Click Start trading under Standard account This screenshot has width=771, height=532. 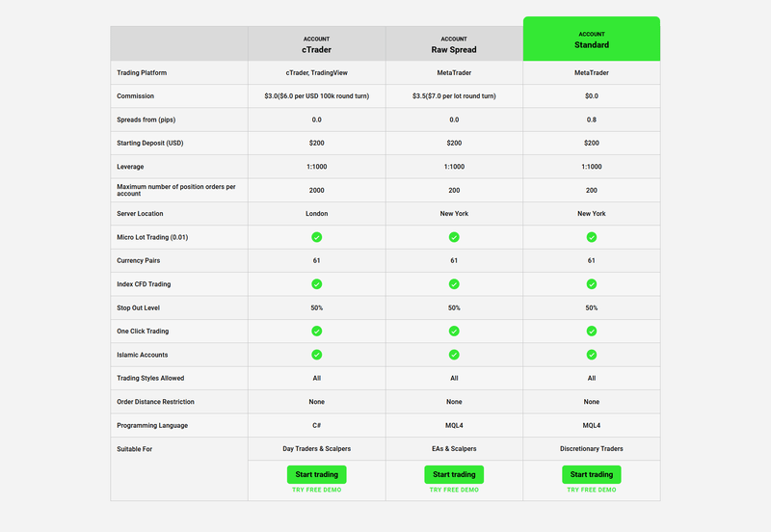tap(592, 474)
